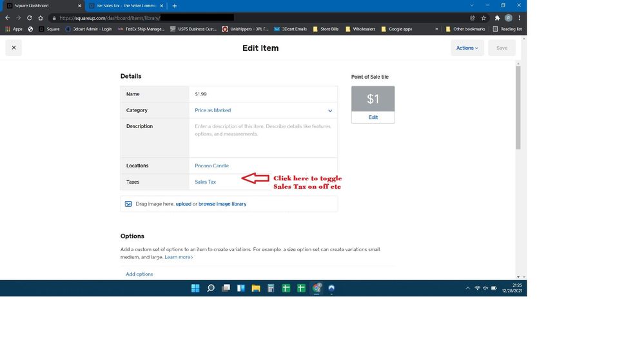This screenshot has width=644, height=362.
Task: Expand the Category dropdown chevron
Action: (x=330, y=111)
